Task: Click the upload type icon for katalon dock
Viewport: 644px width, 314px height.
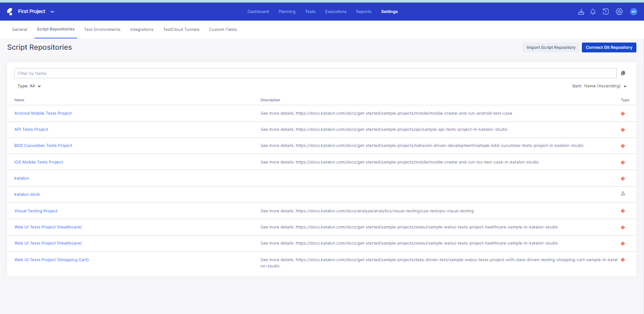Action: point(623,194)
